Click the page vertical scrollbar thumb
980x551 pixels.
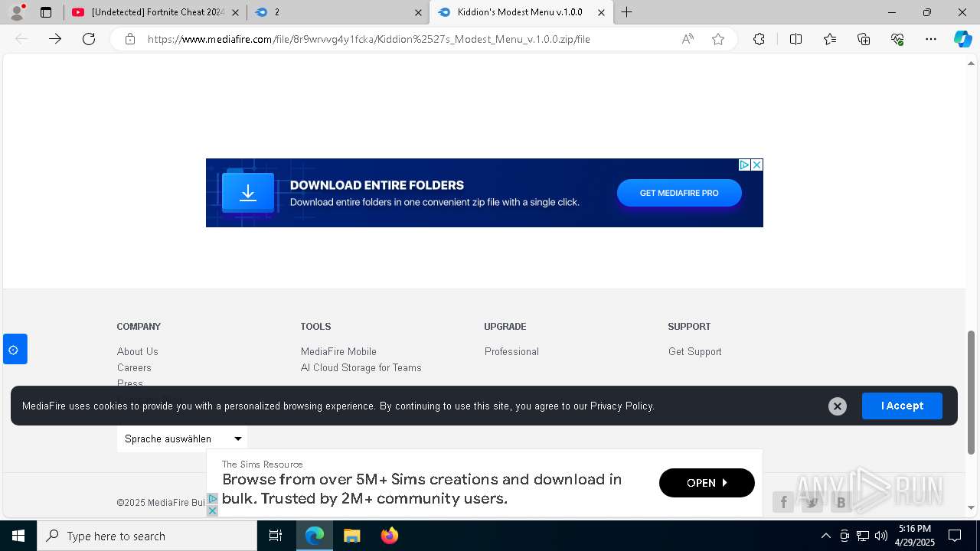[x=972, y=393]
